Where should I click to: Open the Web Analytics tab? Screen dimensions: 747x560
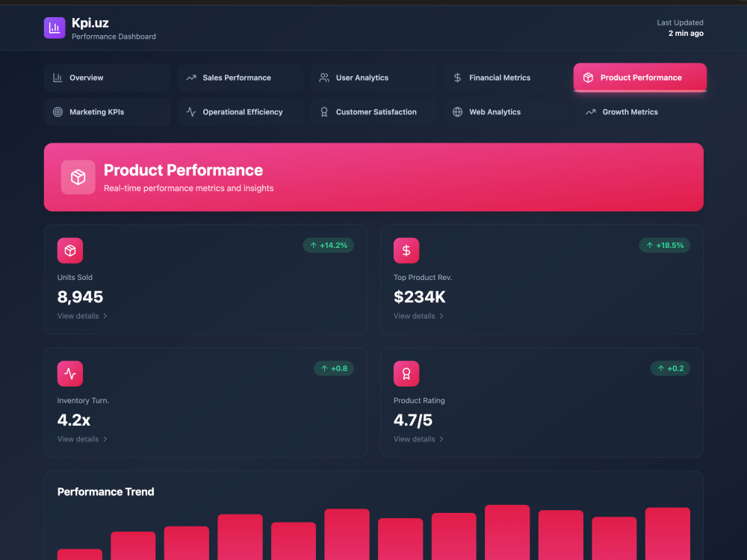(506, 112)
